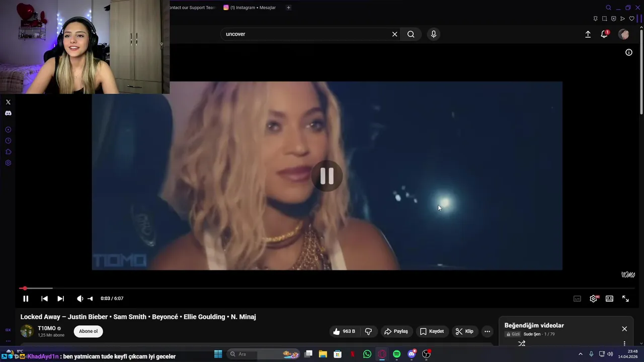The image size is (644, 362).
Task: Clear the search text with the X
Action: [394, 34]
